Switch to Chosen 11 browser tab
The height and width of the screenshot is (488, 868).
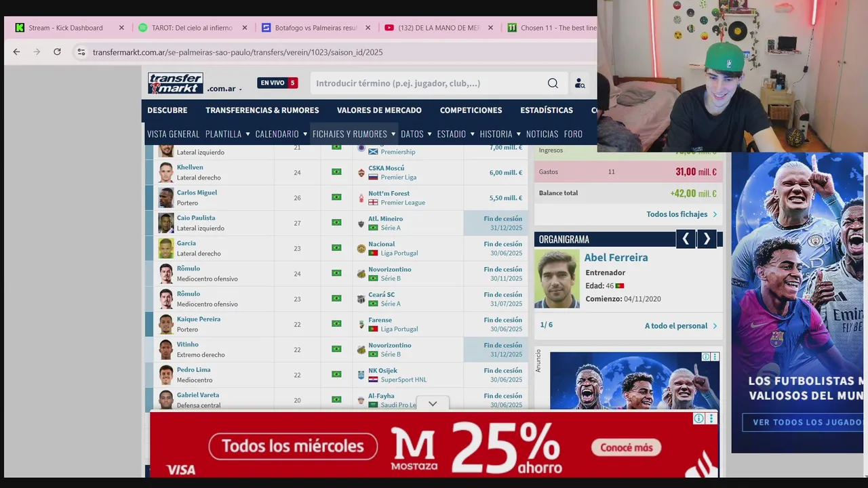click(x=551, y=28)
